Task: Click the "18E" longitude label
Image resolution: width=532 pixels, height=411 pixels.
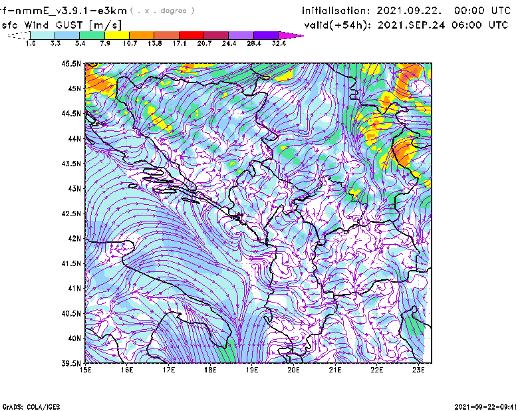Action: click(x=210, y=370)
